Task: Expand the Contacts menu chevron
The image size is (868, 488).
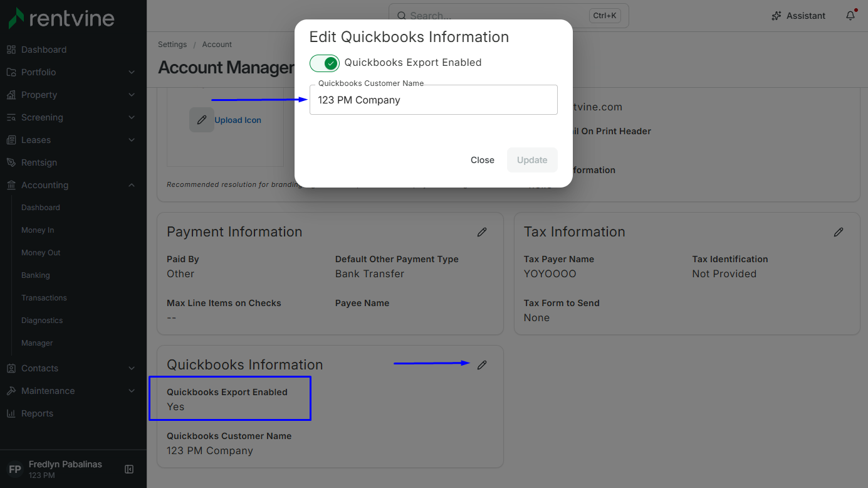Action: [x=132, y=368]
